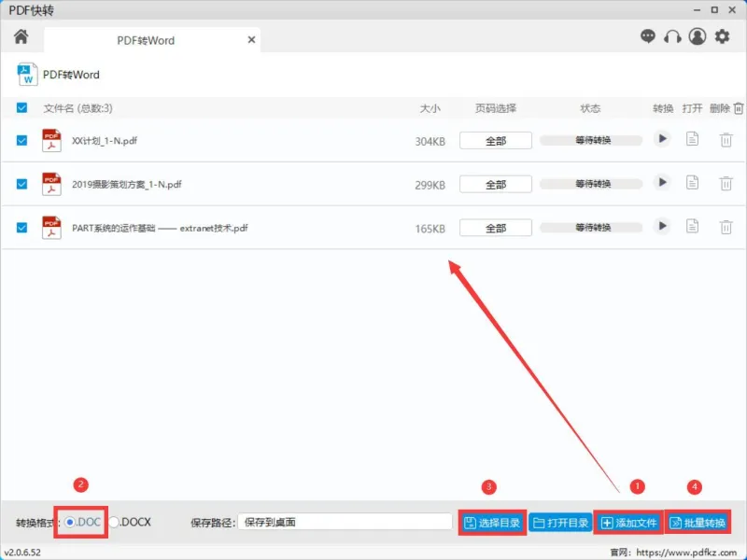747x560 pixels.
Task: Click PDF icon of XX计划_1-N.pdf
Action: 51,141
